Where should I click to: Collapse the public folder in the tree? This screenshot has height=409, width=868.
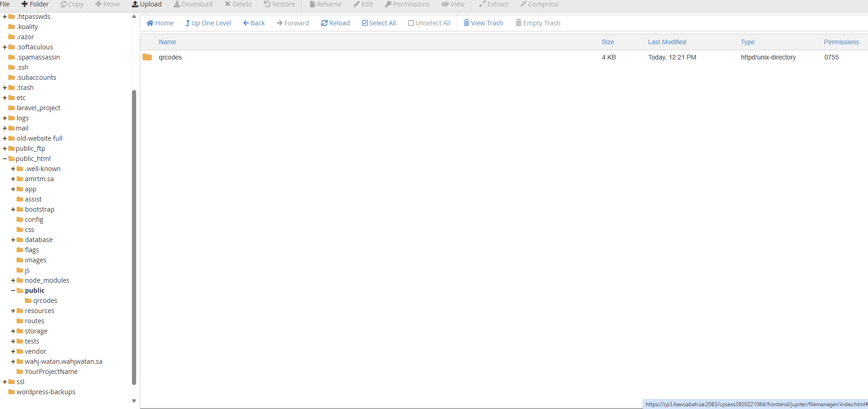[13, 290]
